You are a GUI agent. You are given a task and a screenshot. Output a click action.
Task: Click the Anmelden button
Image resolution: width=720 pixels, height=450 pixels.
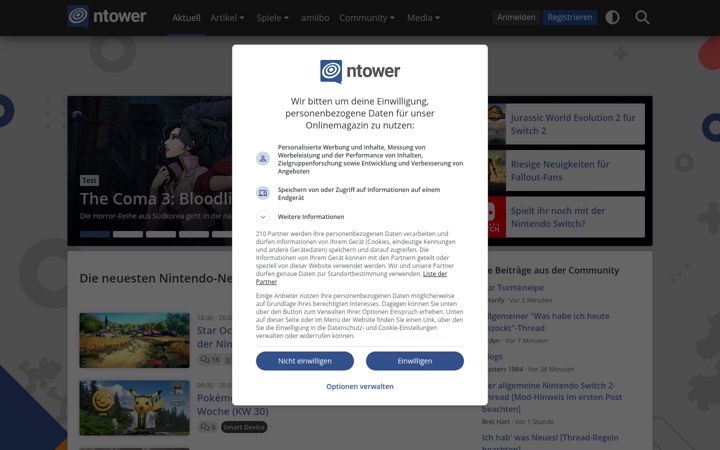pyautogui.click(x=516, y=17)
